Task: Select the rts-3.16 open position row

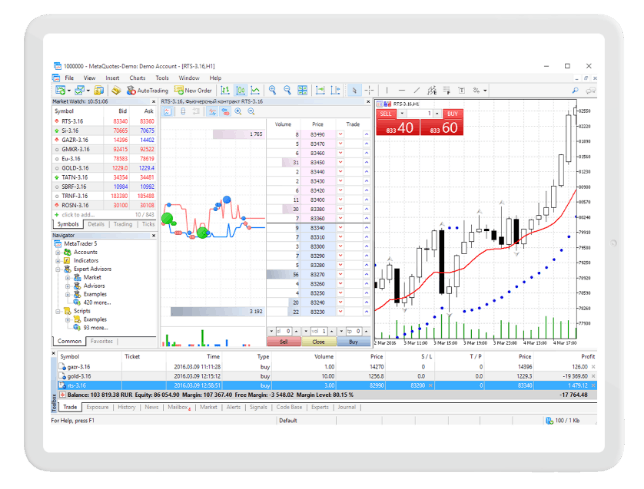Action: (327, 386)
